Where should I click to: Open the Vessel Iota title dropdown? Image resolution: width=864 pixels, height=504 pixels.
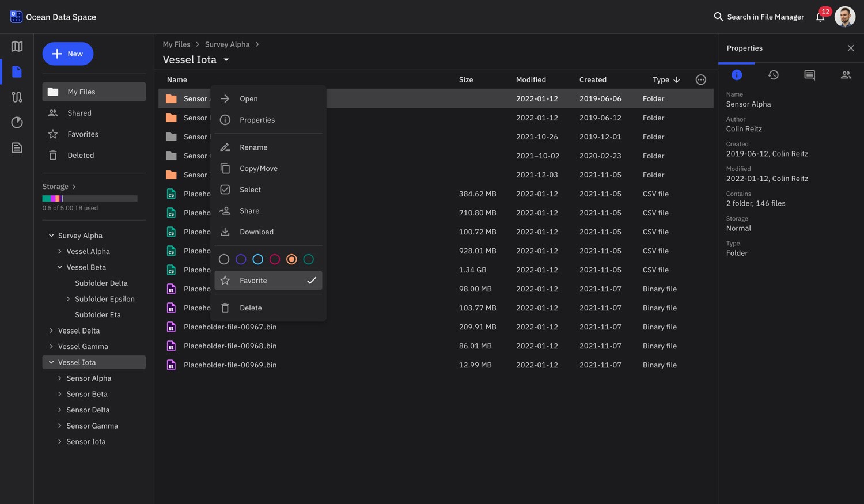(x=226, y=59)
